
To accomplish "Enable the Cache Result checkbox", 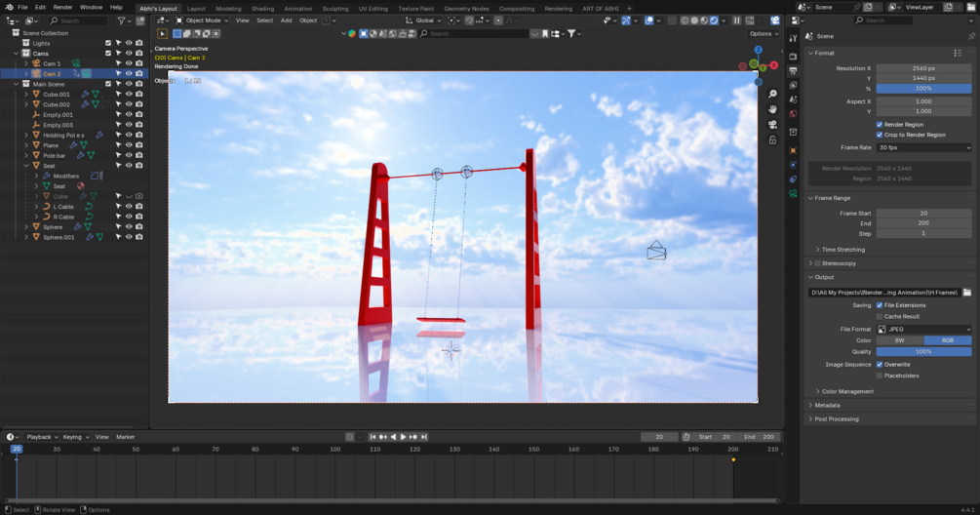I will click(880, 317).
